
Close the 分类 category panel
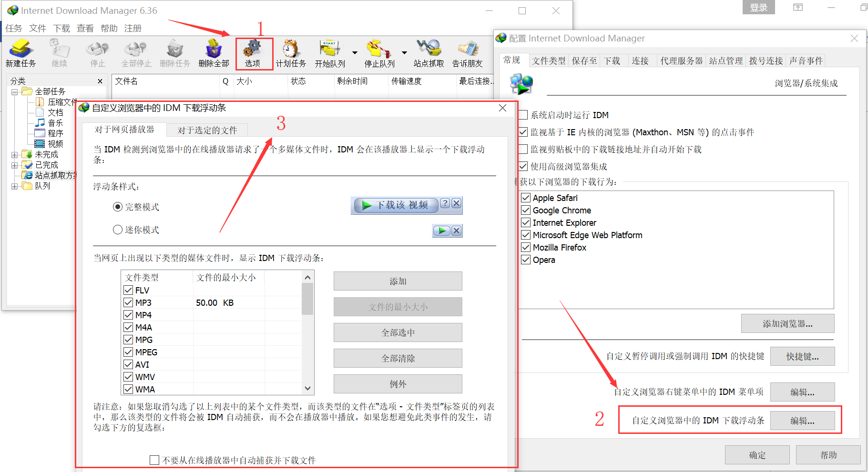100,81
